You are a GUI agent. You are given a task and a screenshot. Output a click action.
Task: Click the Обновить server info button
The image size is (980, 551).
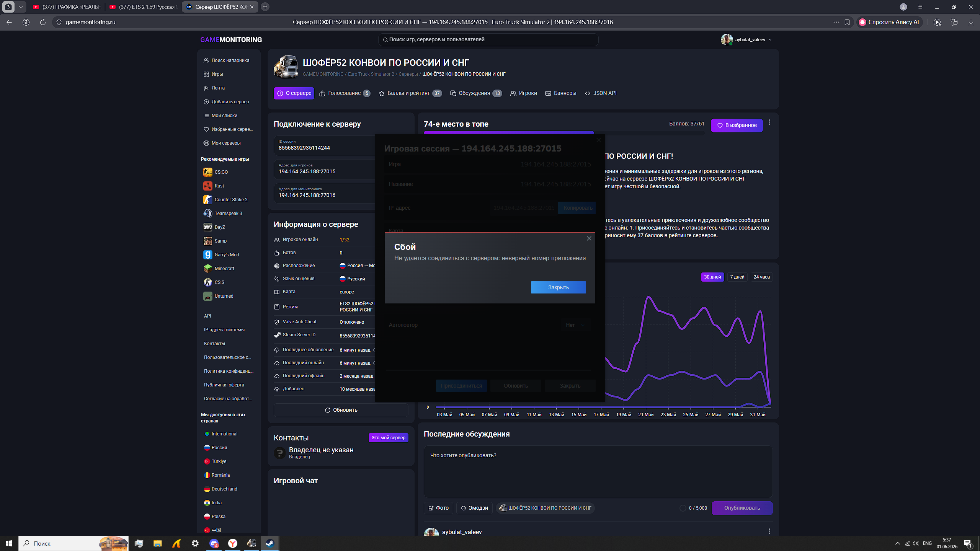[341, 410]
